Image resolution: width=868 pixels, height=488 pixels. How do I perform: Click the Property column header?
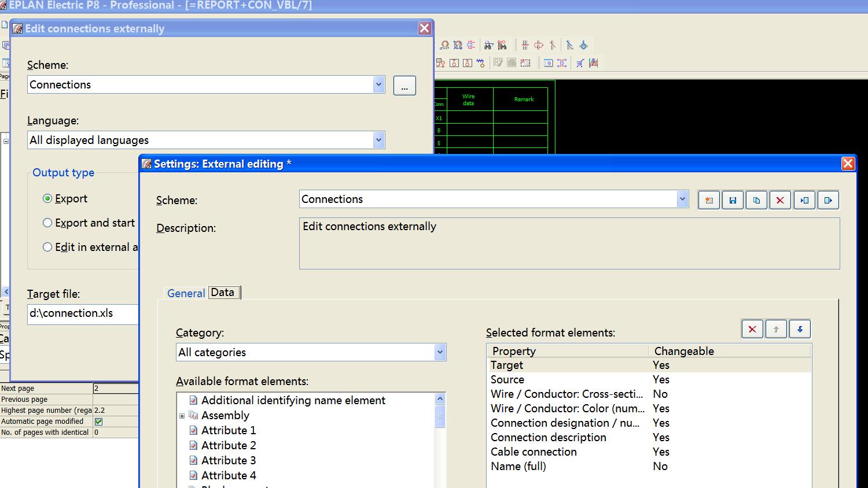[x=568, y=351]
